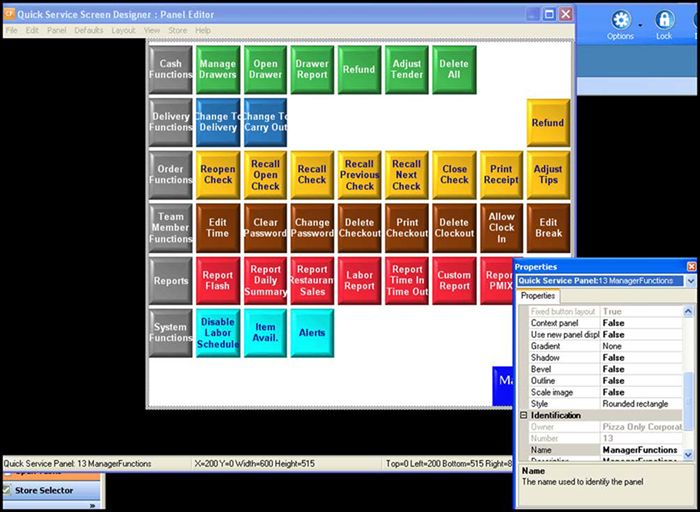Screen dimensions: 700x512
Task: Click the Change To Delivery button
Action: click(218, 122)
